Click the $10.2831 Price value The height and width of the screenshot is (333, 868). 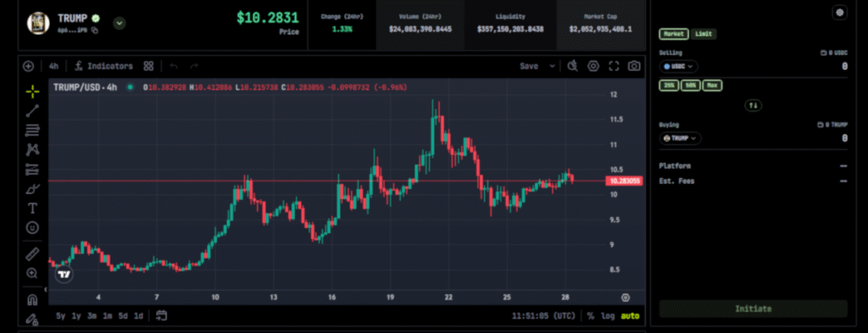267,18
